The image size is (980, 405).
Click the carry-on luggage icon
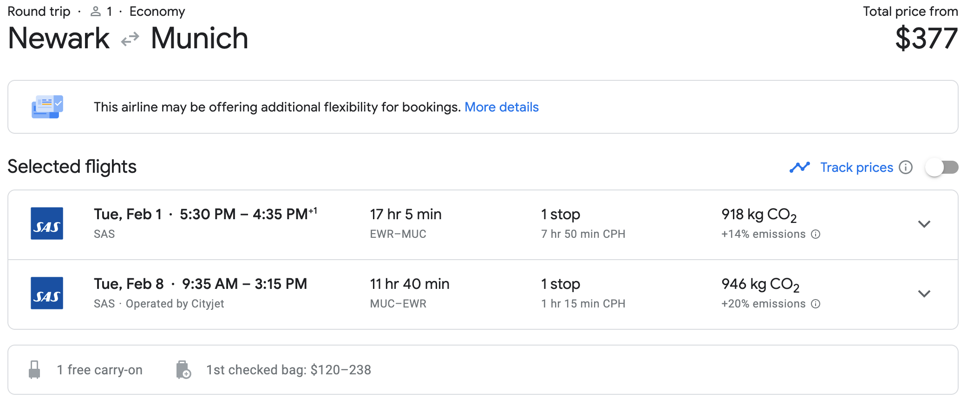click(x=34, y=370)
